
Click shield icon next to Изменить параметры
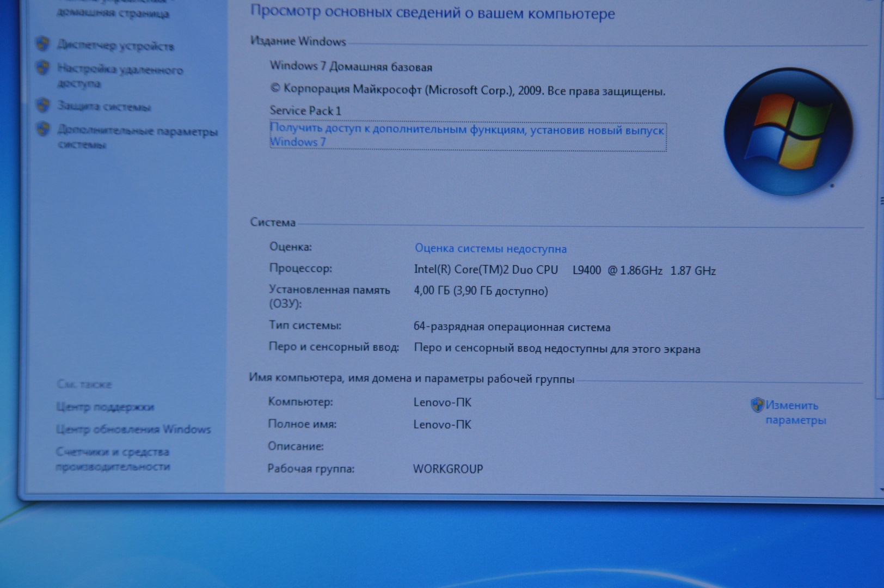click(x=757, y=405)
